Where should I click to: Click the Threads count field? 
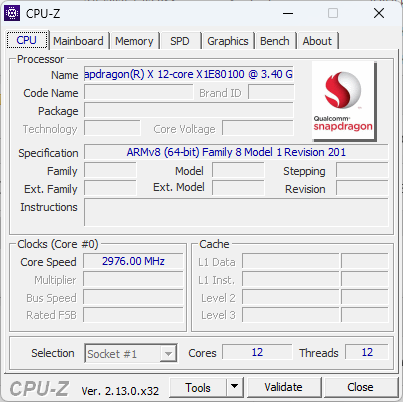tap(367, 352)
